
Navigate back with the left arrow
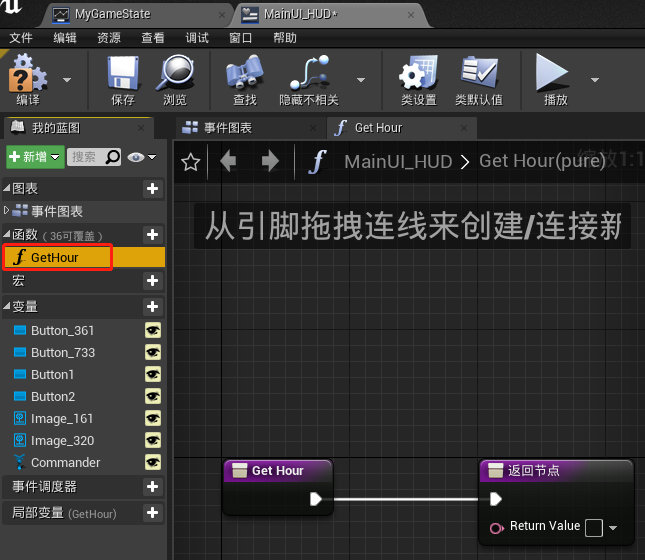tap(228, 161)
